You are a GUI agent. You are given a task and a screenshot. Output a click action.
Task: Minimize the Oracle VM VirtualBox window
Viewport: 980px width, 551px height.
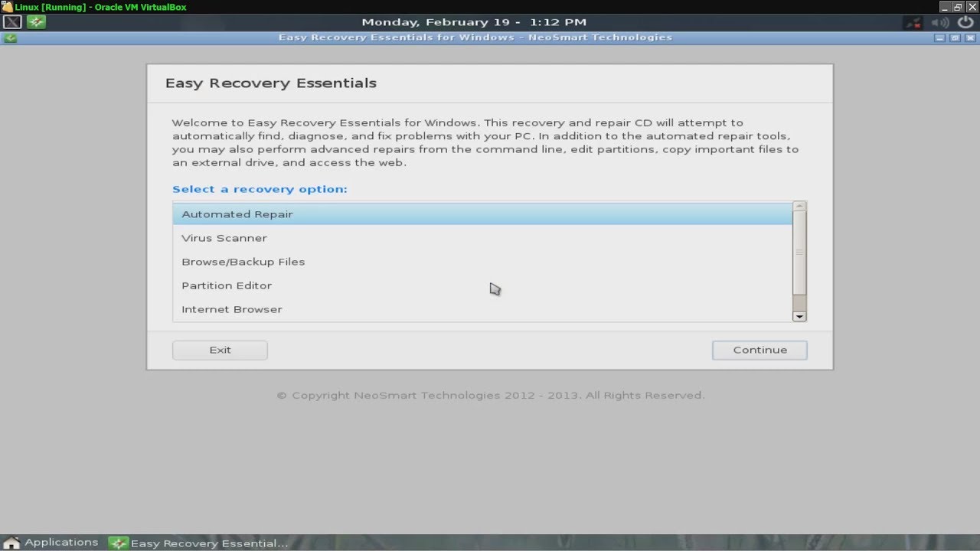pyautogui.click(x=944, y=7)
